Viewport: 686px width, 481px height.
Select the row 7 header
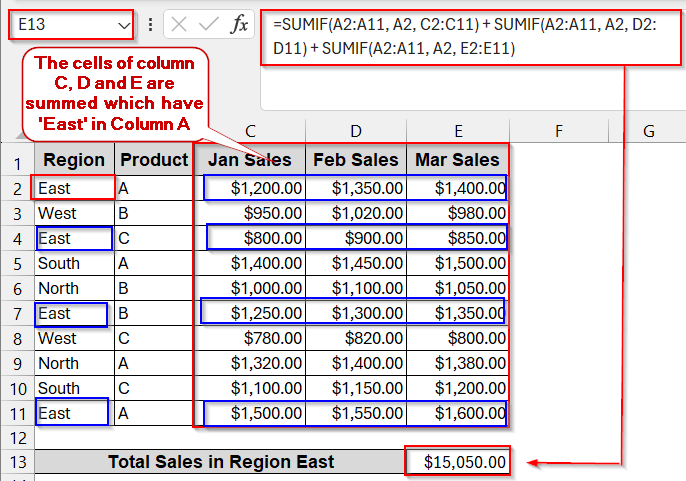click(17, 313)
